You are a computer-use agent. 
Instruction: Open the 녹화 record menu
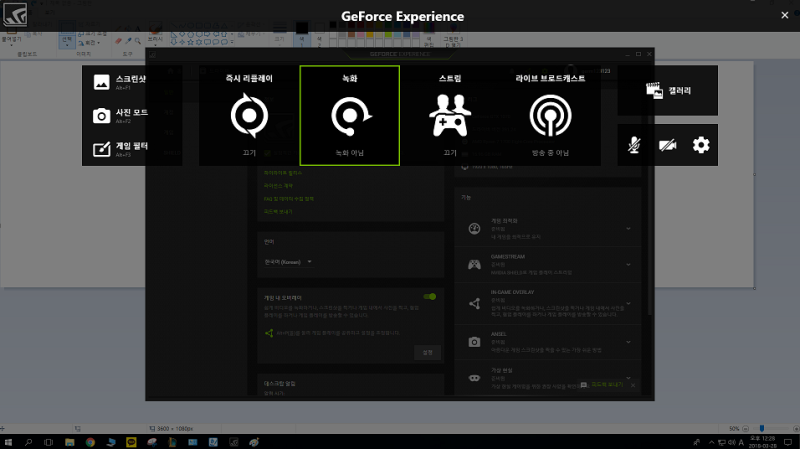pos(349,115)
